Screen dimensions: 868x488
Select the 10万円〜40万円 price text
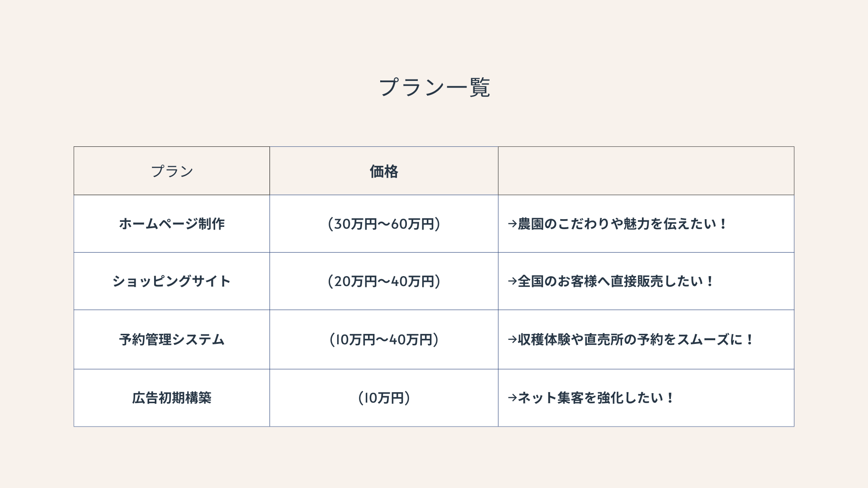click(x=384, y=340)
